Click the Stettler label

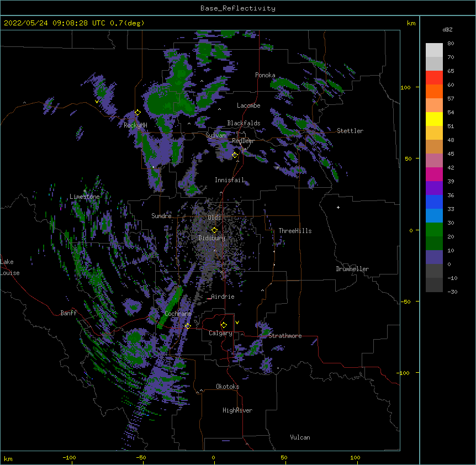[x=350, y=131]
